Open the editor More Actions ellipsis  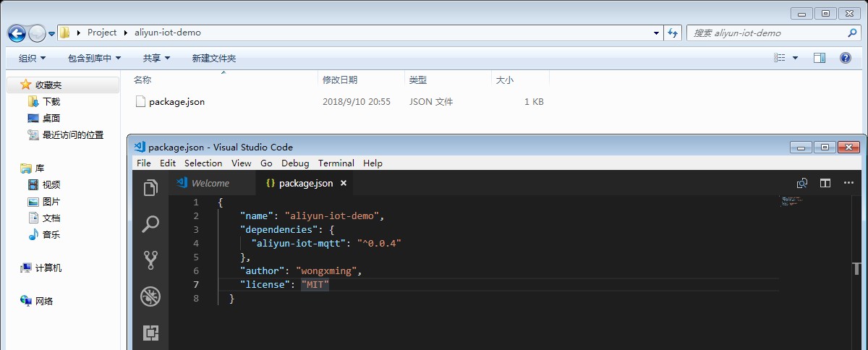848,183
